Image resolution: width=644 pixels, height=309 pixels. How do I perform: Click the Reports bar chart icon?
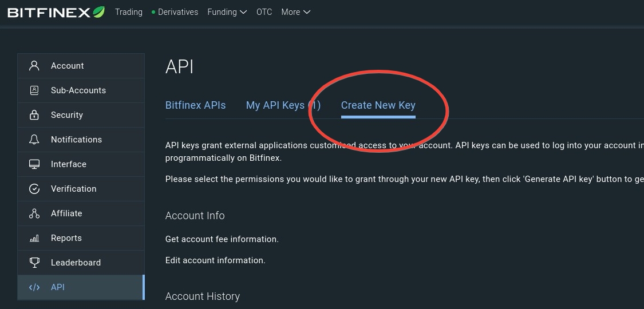point(34,238)
